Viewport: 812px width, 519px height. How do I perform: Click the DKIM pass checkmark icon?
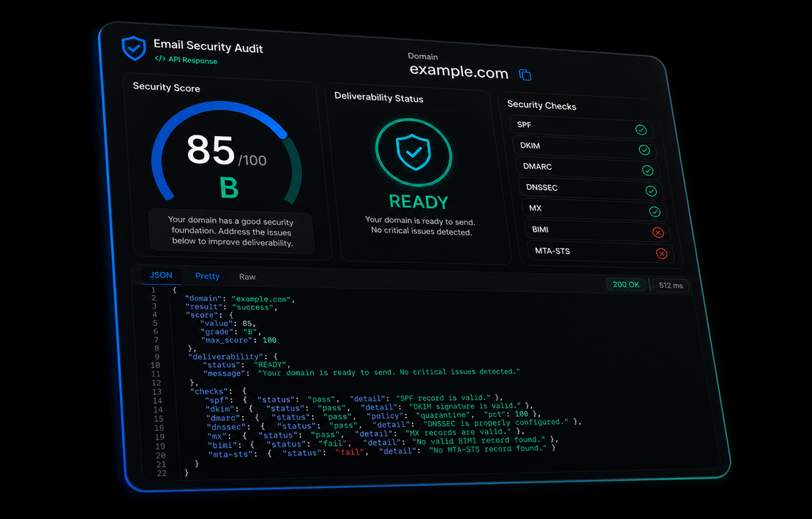coord(644,150)
